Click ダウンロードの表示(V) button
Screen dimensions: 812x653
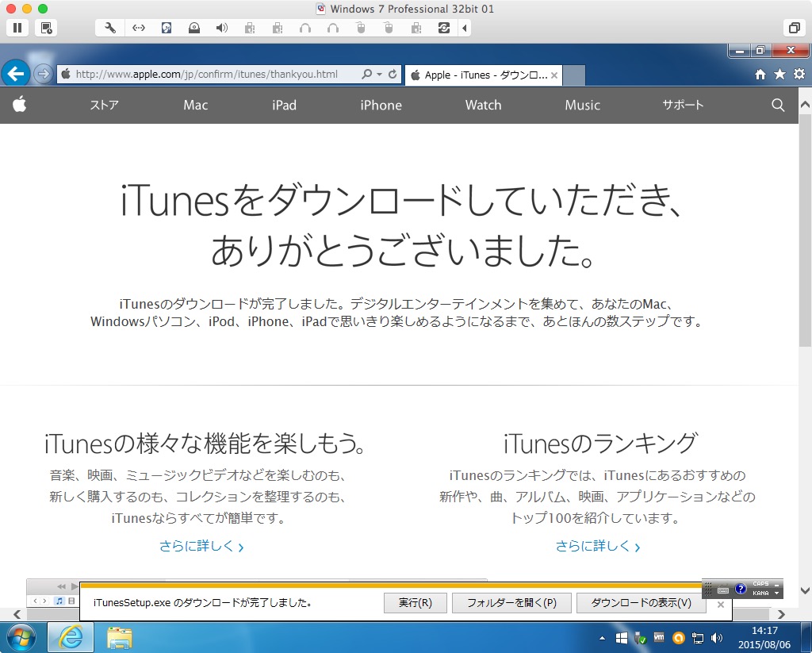(641, 603)
